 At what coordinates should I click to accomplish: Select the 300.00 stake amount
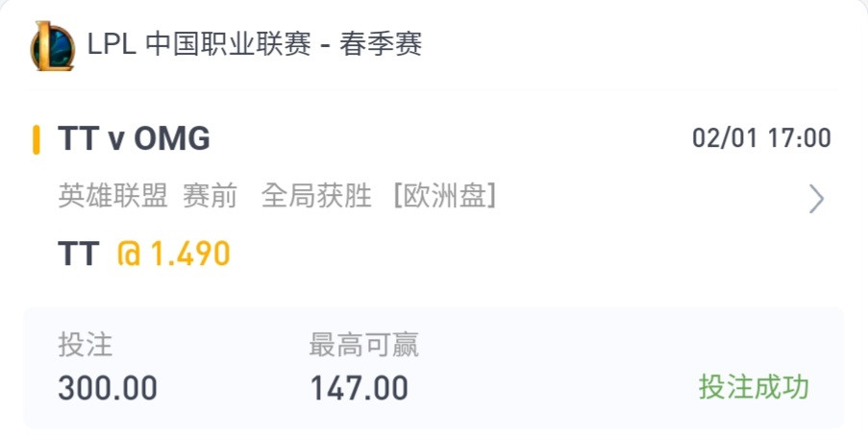[108, 387]
